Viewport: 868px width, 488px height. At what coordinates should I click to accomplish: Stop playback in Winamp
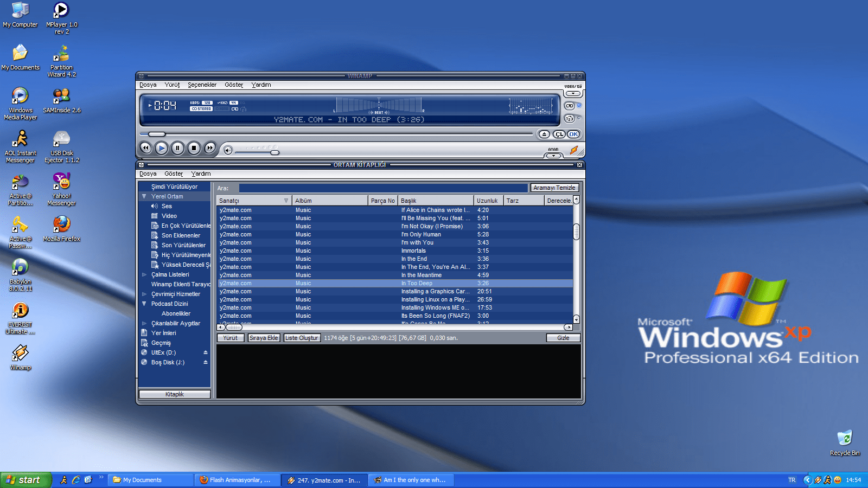194,147
